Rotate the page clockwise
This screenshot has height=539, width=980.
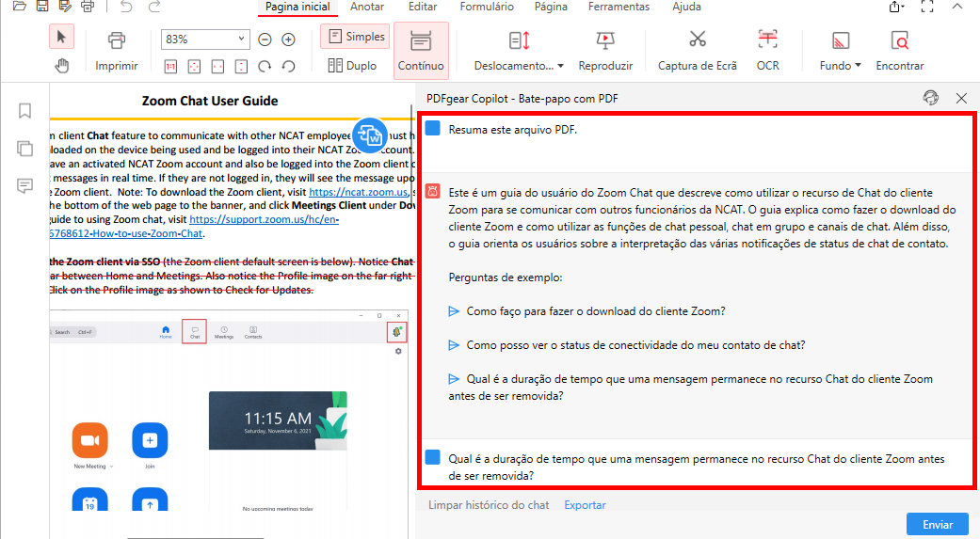coord(265,66)
